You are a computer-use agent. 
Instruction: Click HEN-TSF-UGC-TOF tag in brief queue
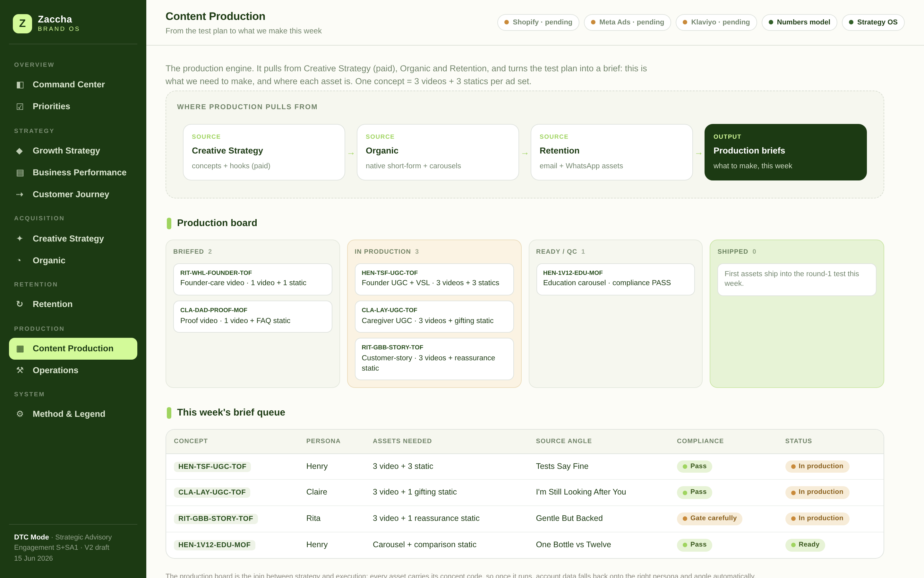pyautogui.click(x=212, y=466)
